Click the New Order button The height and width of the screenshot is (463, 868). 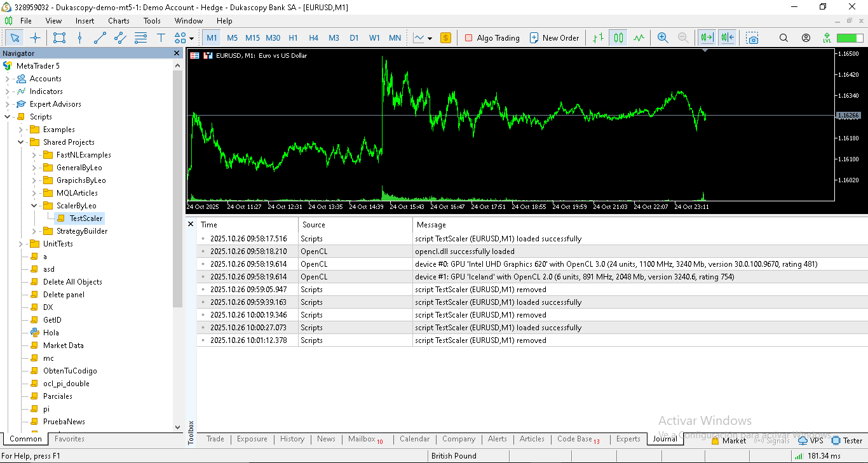(554, 38)
